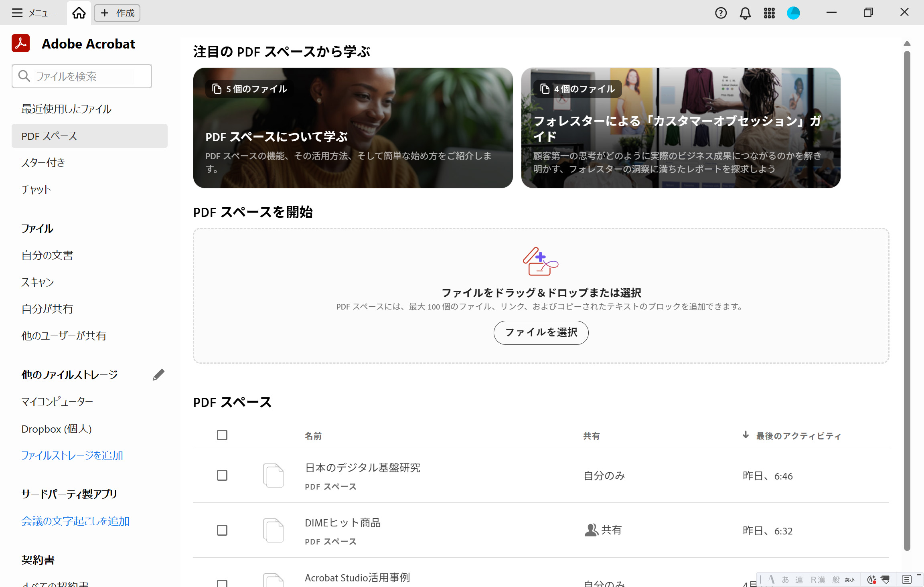Click the vertical scrollbar thumb
924x587 pixels.
coord(907,301)
